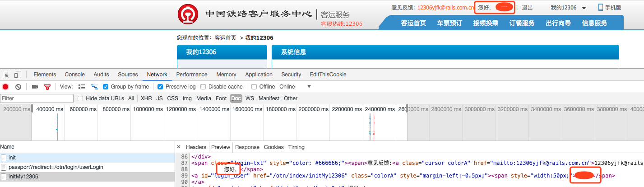This screenshot has height=187, width=644.
Task: Show the Timing tab of request
Action: tap(297, 147)
